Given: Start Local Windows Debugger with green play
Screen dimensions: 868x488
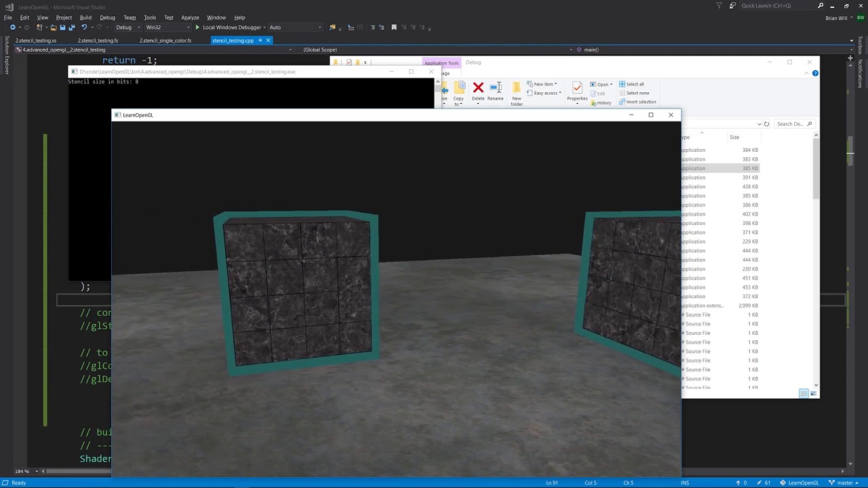Looking at the screenshot, I should pos(197,27).
